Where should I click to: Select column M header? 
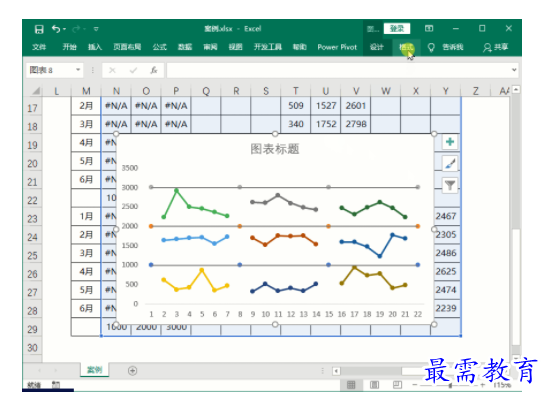point(86,91)
